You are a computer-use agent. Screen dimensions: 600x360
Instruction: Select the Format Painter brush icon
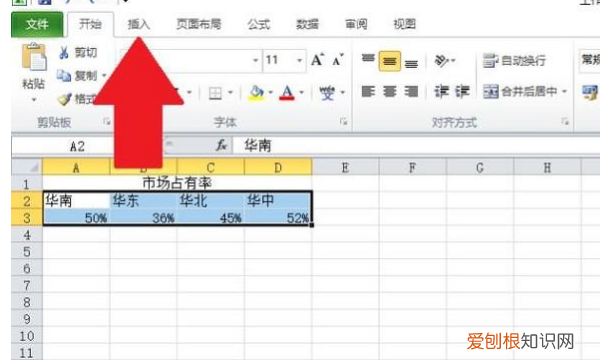pos(64,99)
